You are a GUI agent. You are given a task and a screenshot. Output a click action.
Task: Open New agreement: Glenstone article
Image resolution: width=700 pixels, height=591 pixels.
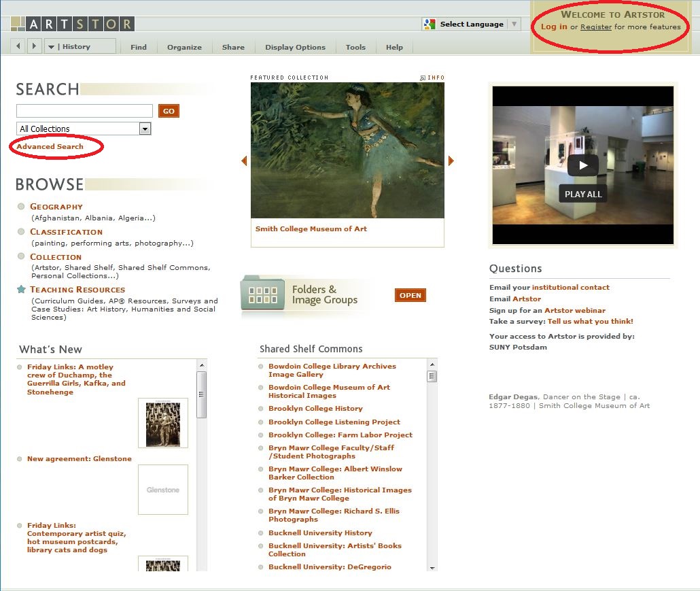(x=80, y=459)
